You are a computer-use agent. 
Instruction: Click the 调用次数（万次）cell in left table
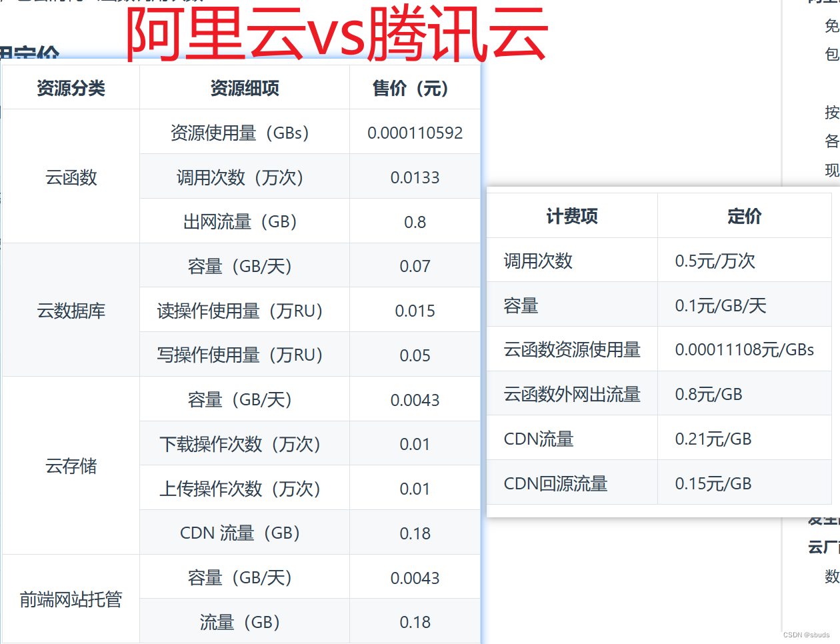point(245,177)
